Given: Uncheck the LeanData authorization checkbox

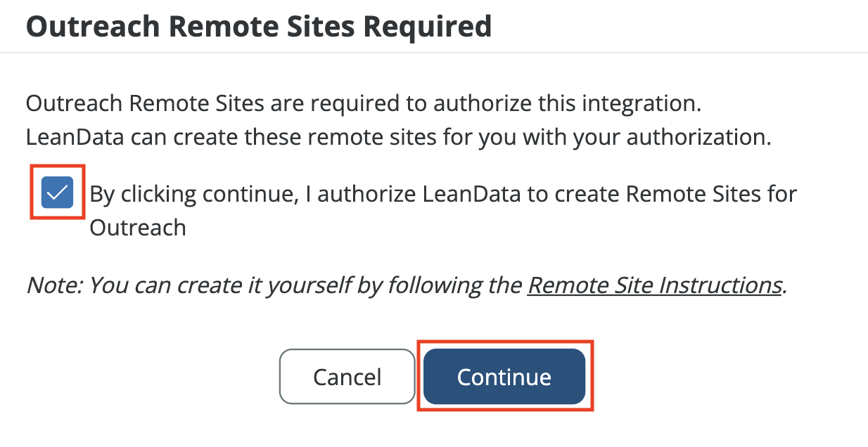Looking at the screenshot, I should pos(57,193).
